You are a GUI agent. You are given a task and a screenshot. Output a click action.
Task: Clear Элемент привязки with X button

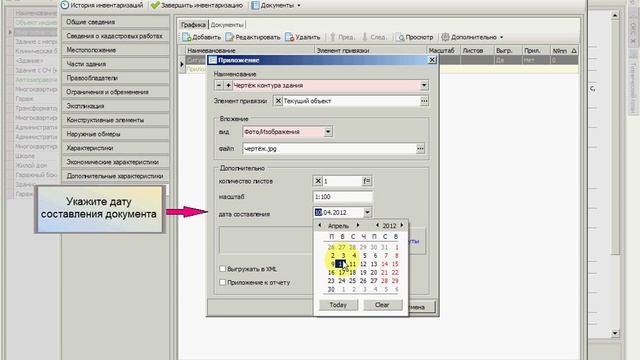pos(278,101)
